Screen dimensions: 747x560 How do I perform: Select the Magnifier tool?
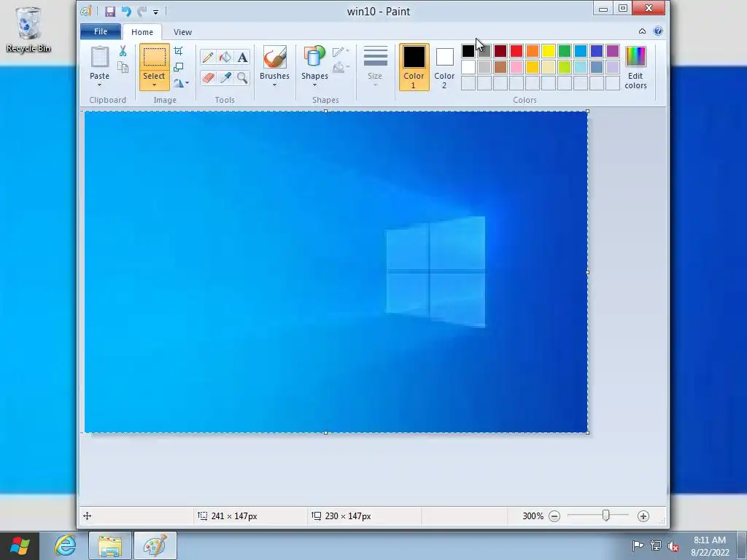coord(242,77)
